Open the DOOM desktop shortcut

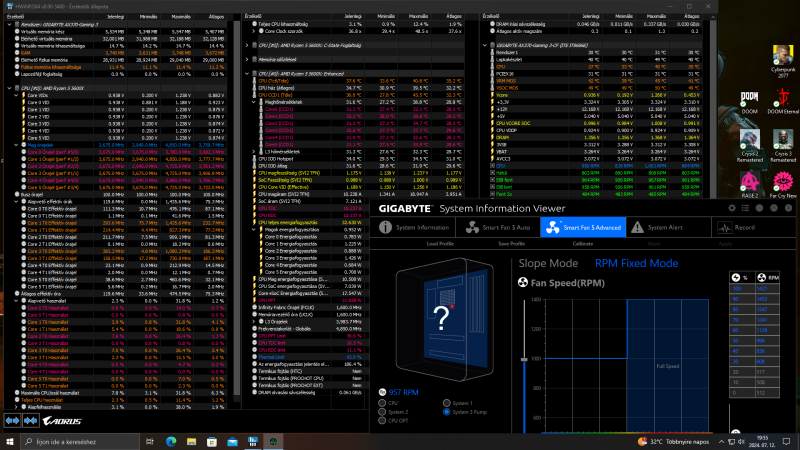point(749,103)
